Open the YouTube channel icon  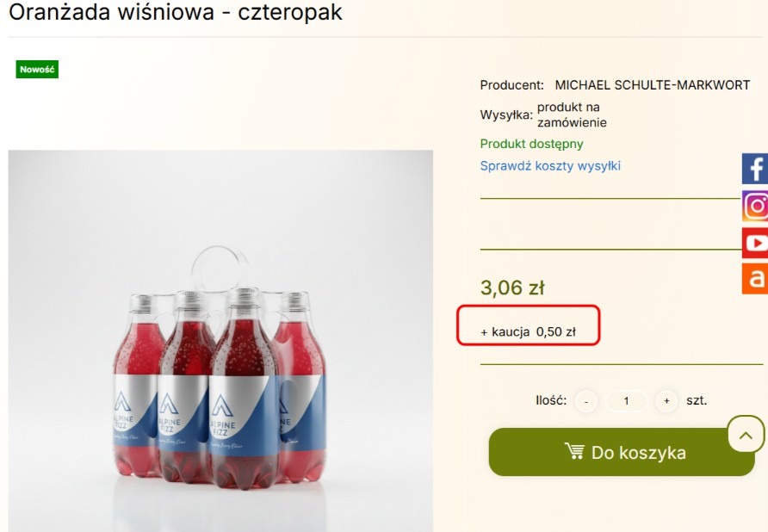click(755, 243)
